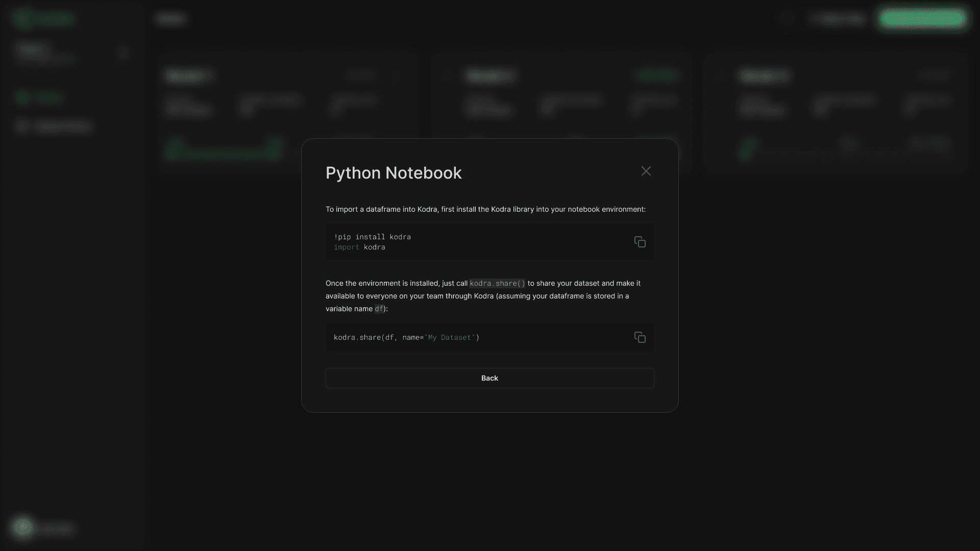This screenshot has width=980, height=551.
Task: Click the kodra.share(df, name="My Dataset") code
Action: coord(406,337)
